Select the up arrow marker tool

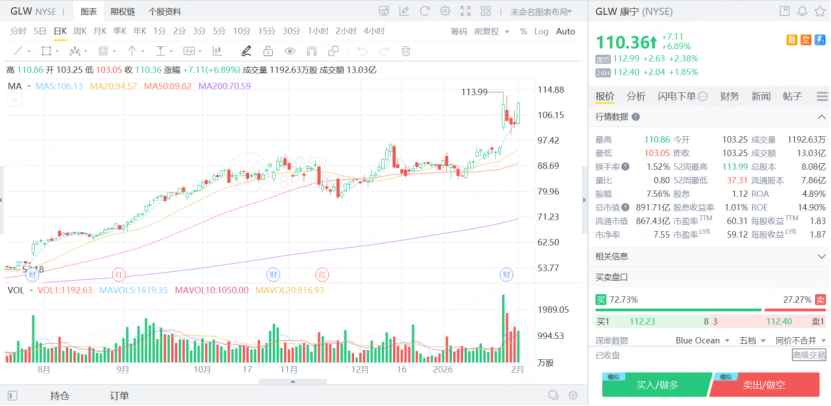pos(132,51)
